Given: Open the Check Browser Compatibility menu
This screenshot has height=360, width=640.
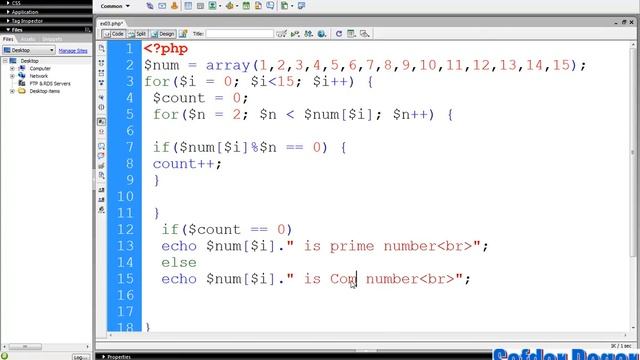Looking at the screenshot, I should [281, 34].
